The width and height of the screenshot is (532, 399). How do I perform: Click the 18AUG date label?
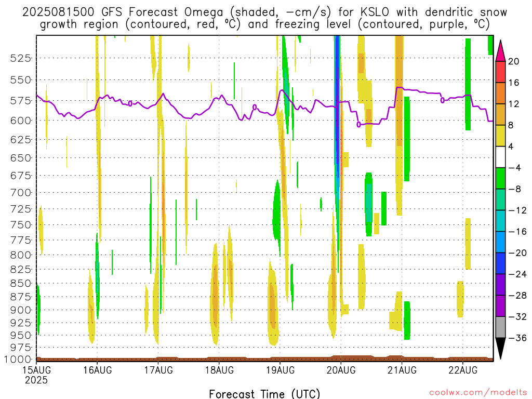pyautogui.click(x=219, y=370)
